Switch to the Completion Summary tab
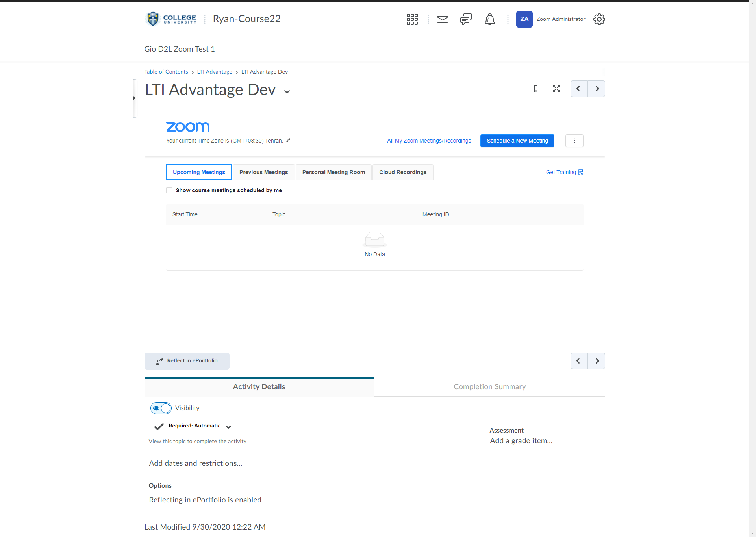This screenshot has width=756, height=537. pos(489,387)
